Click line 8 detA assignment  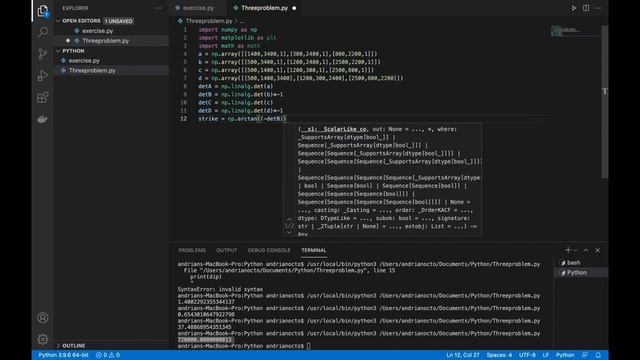pos(236,87)
